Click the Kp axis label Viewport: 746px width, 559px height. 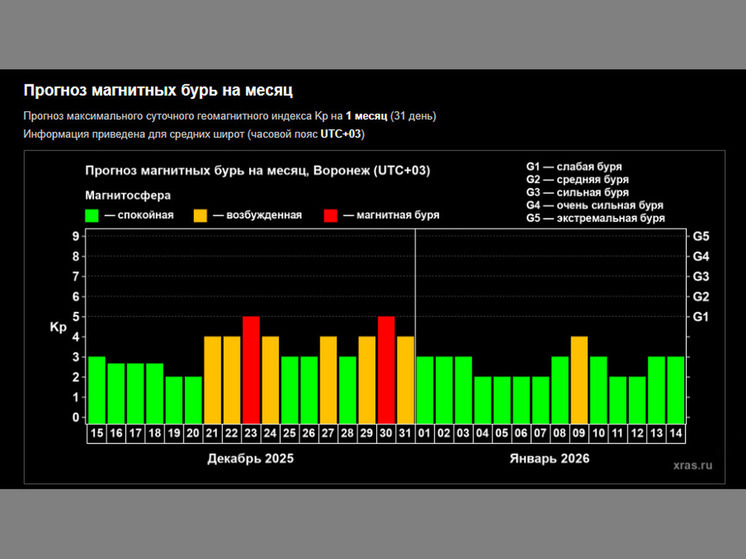[58, 327]
